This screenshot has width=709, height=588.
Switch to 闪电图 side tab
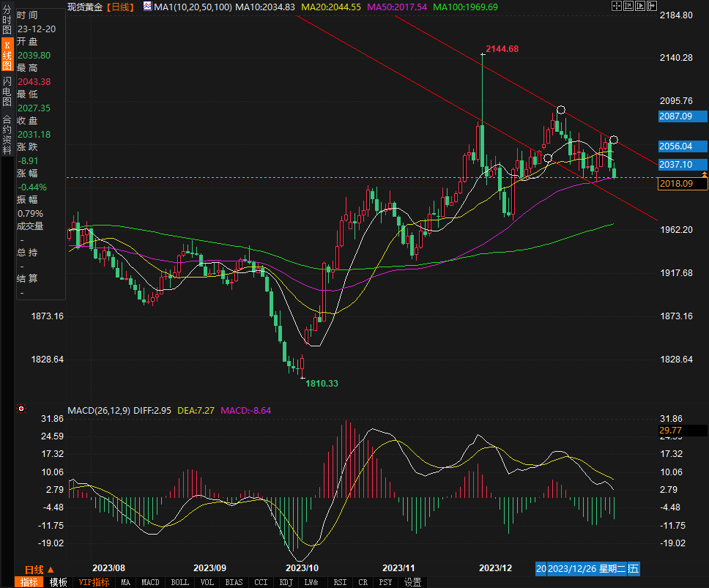click(7, 92)
